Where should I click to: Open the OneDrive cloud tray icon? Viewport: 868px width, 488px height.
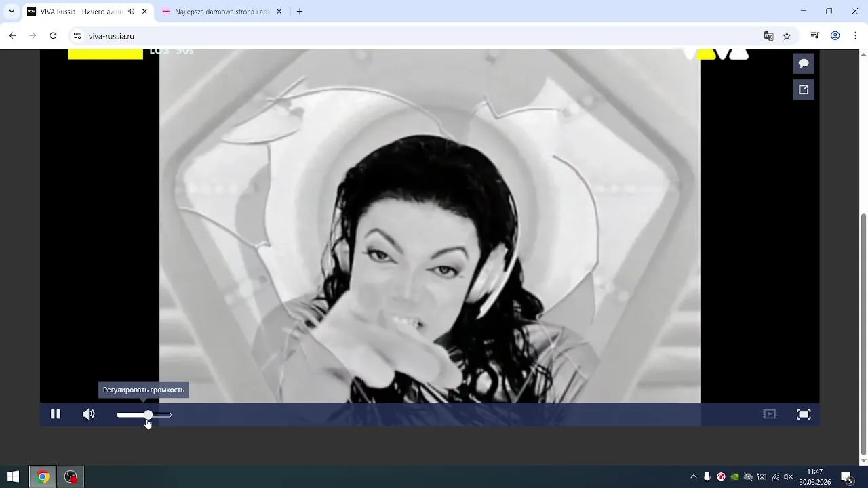click(748, 477)
